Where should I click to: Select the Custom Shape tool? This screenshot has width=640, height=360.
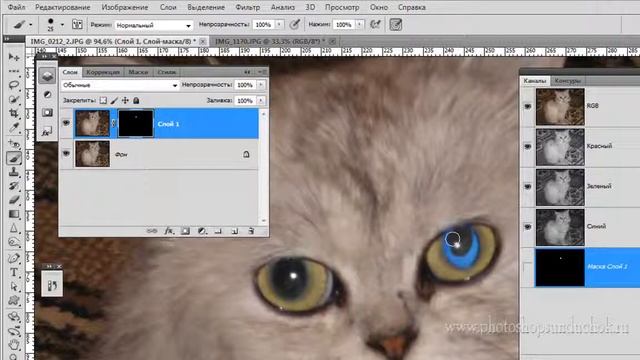pyautogui.click(x=14, y=301)
